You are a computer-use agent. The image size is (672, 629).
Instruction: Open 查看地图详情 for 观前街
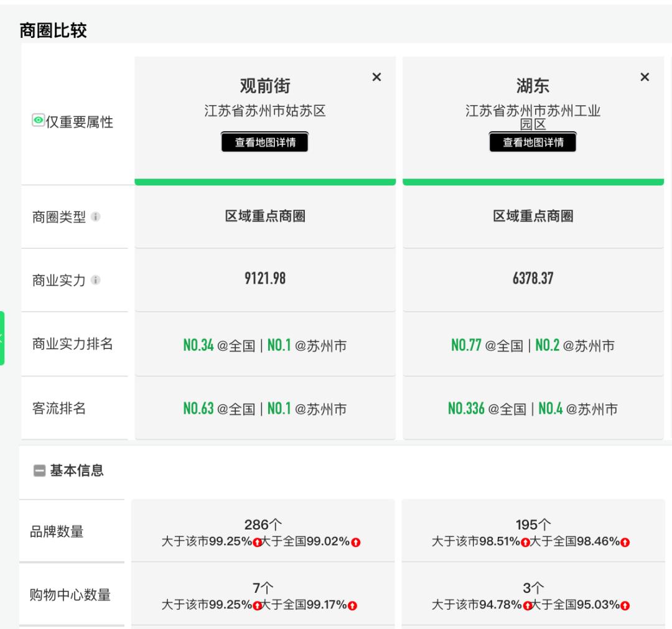pos(265,142)
